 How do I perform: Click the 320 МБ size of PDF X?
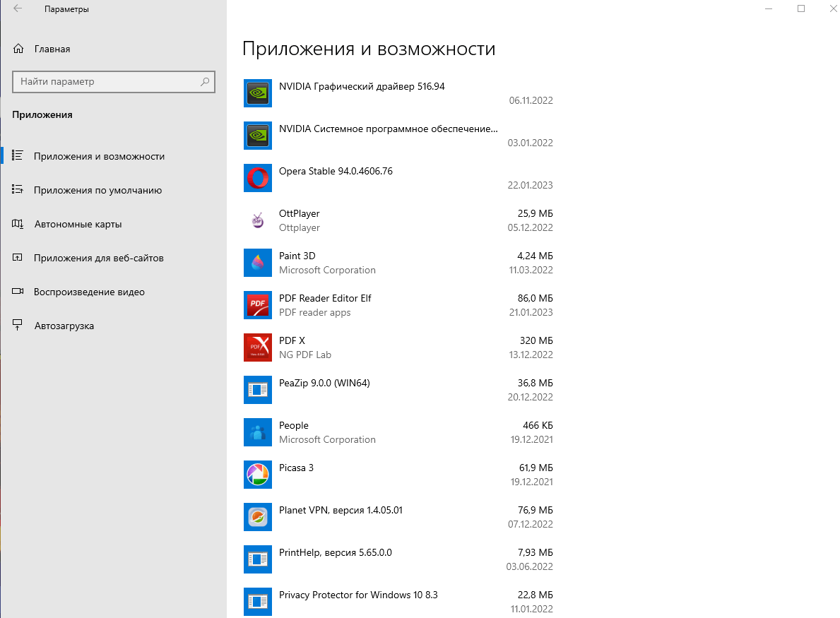tap(536, 340)
